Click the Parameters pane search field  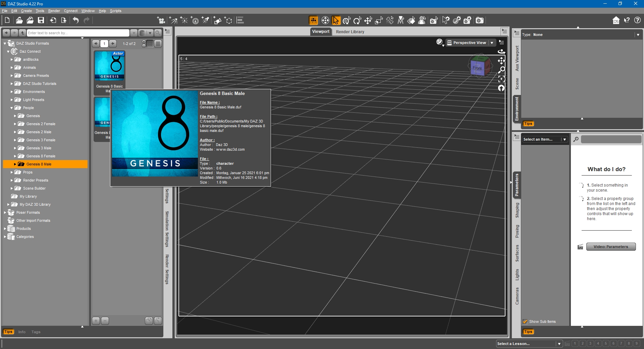(x=611, y=139)
